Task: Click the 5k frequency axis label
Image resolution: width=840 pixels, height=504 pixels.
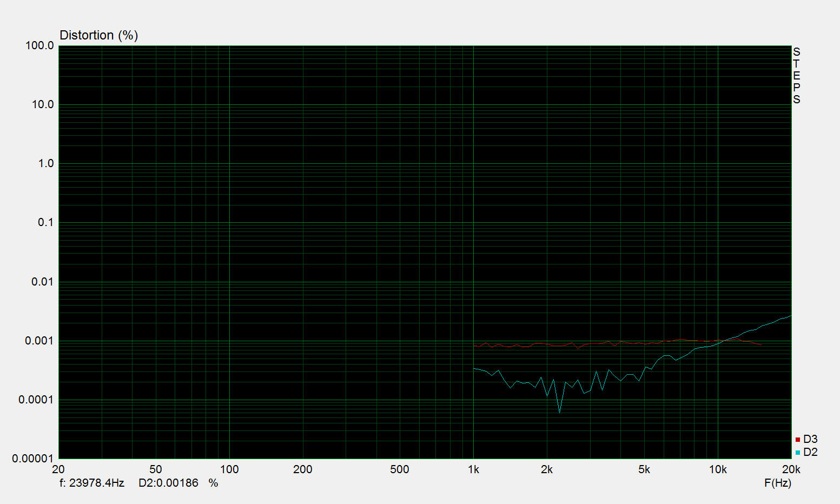Action: click(644, 469)
